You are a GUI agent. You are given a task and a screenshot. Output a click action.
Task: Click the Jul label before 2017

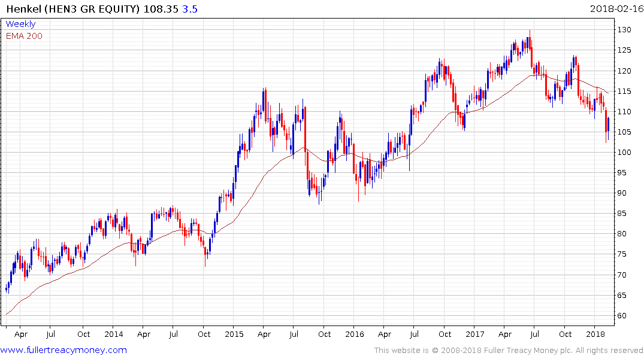[x=414, y=334]
